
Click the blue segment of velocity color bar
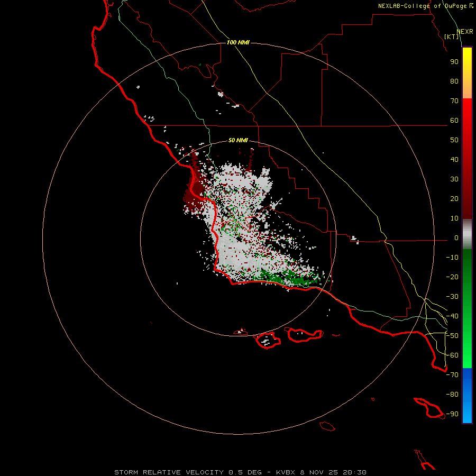click(x=467, y=396)
